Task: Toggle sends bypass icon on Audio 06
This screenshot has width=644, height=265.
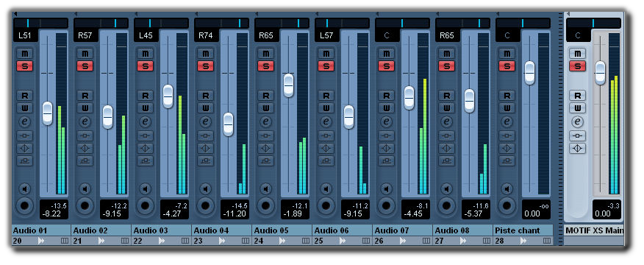Action: point(326,161)
